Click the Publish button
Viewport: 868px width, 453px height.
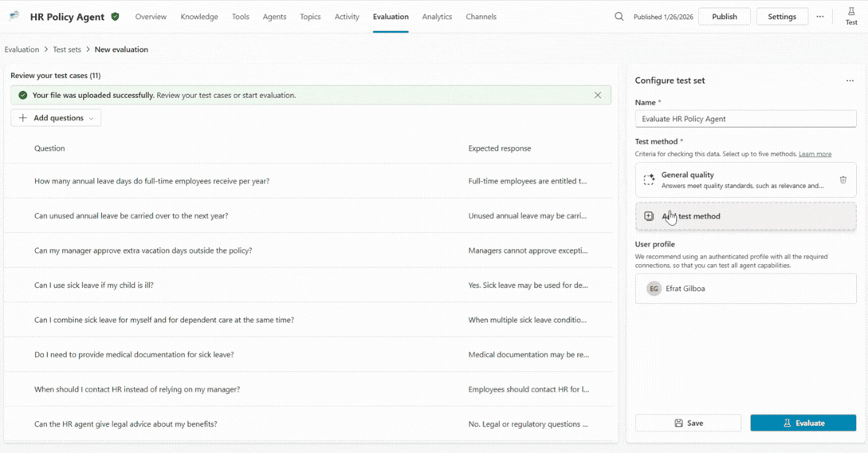[724, 17]
